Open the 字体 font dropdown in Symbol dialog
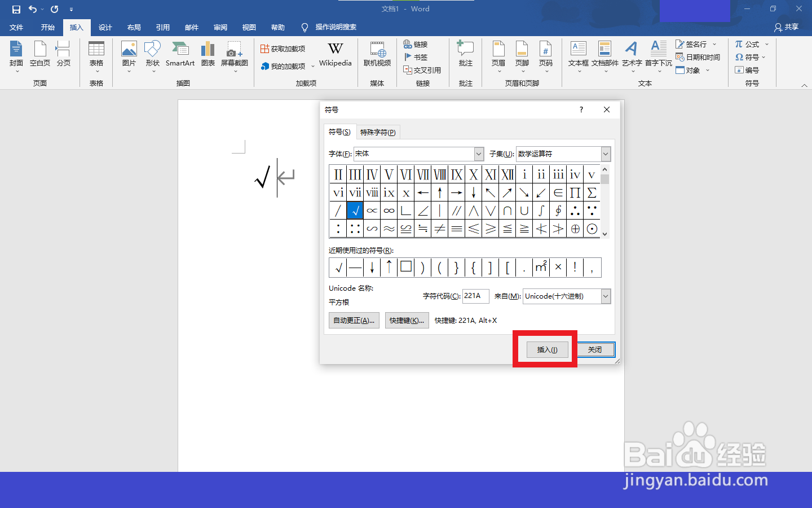This screenshot has height=508, width=812. (478, 154)
